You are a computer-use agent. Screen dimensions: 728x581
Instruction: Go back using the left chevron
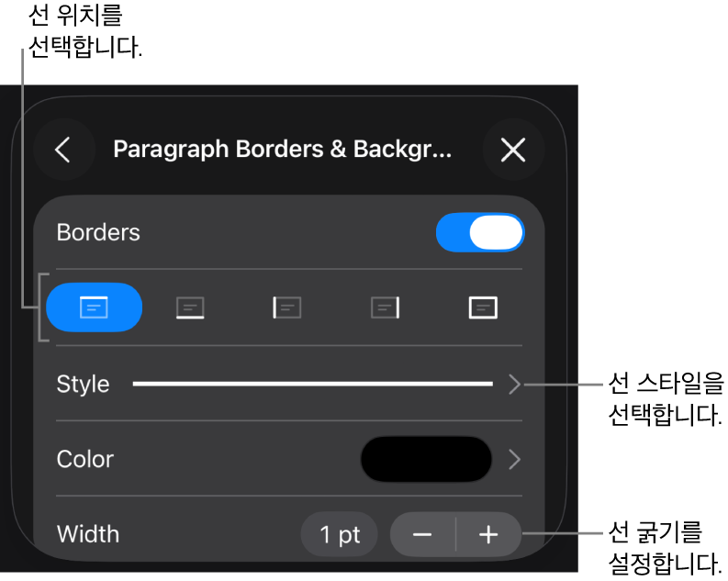[63, 150]
